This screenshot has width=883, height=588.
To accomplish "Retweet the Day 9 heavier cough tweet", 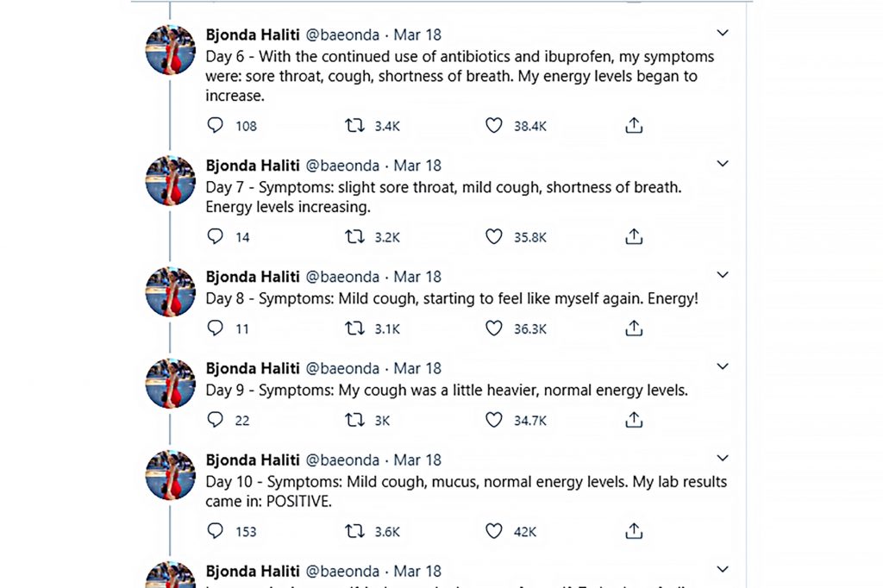I will (354, 420).
